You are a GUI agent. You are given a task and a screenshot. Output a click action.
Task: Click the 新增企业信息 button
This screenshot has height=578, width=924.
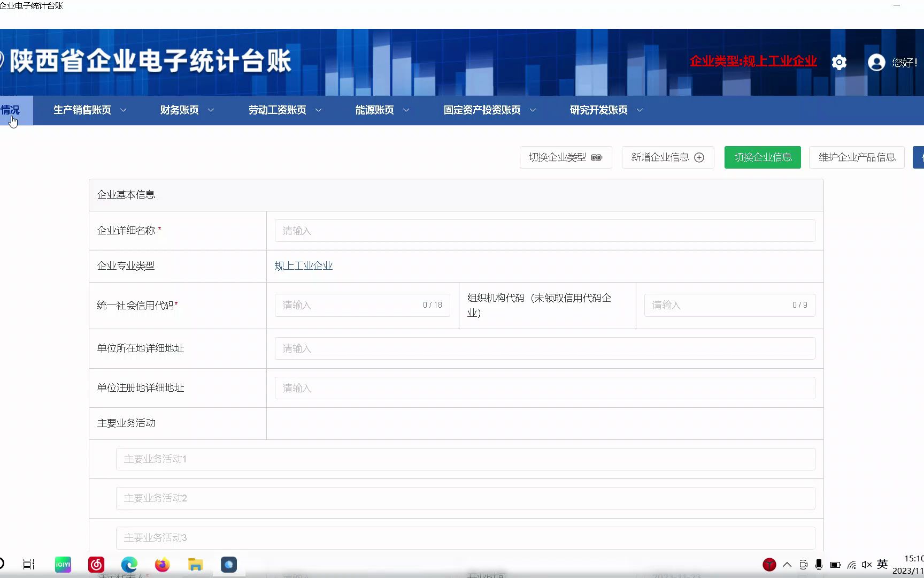[668, 157]
